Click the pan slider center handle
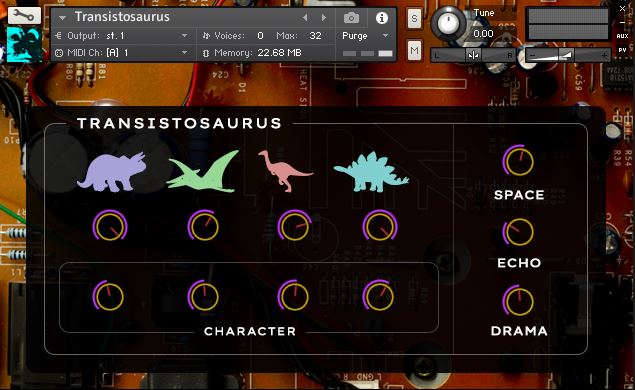The width and height of the screenshot is (635, 390). 473,55
